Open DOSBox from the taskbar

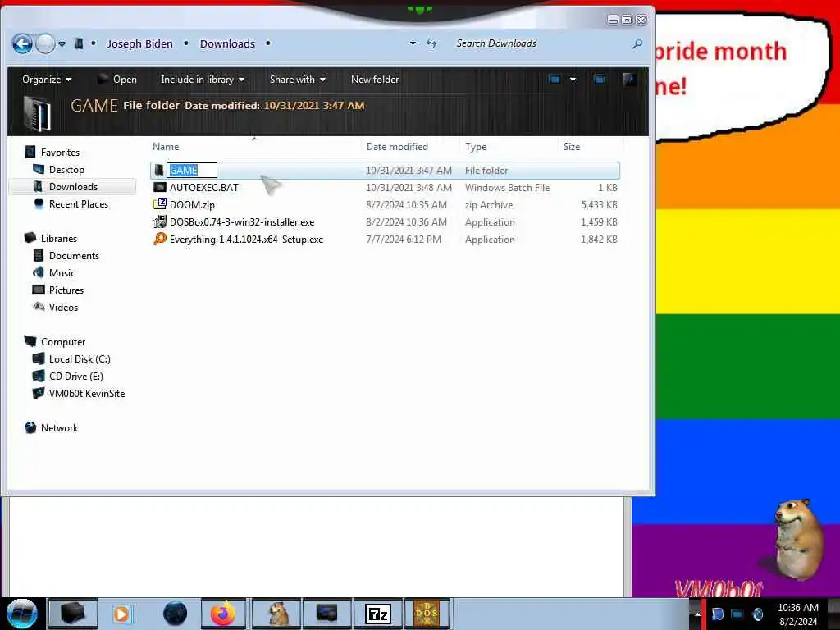coord(427,614)
